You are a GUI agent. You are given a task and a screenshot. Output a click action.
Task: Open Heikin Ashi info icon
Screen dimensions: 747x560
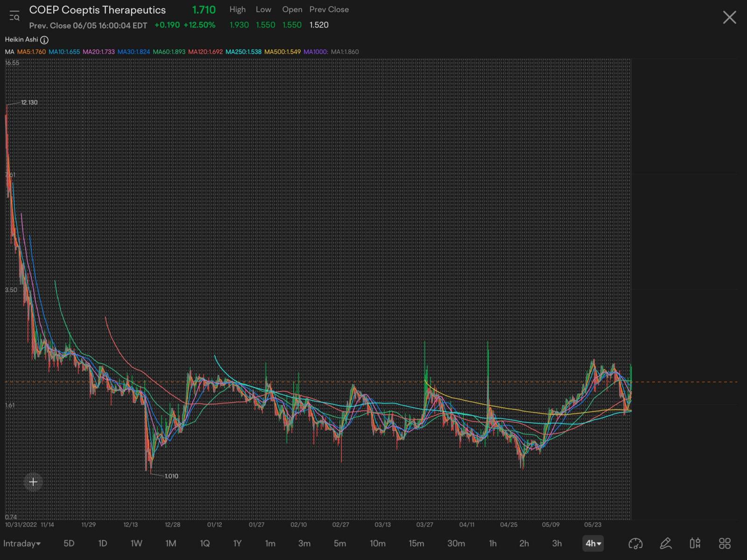click(x=44, y=40)
